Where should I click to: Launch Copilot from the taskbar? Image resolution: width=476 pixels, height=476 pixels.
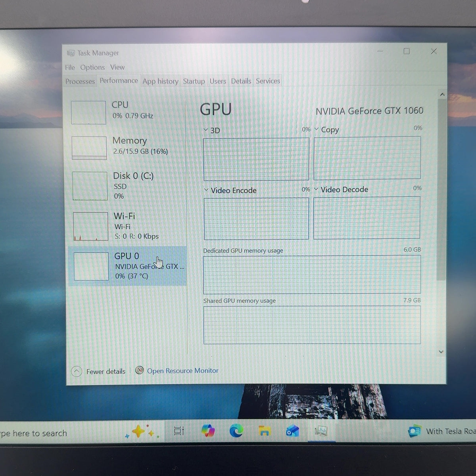208,431
